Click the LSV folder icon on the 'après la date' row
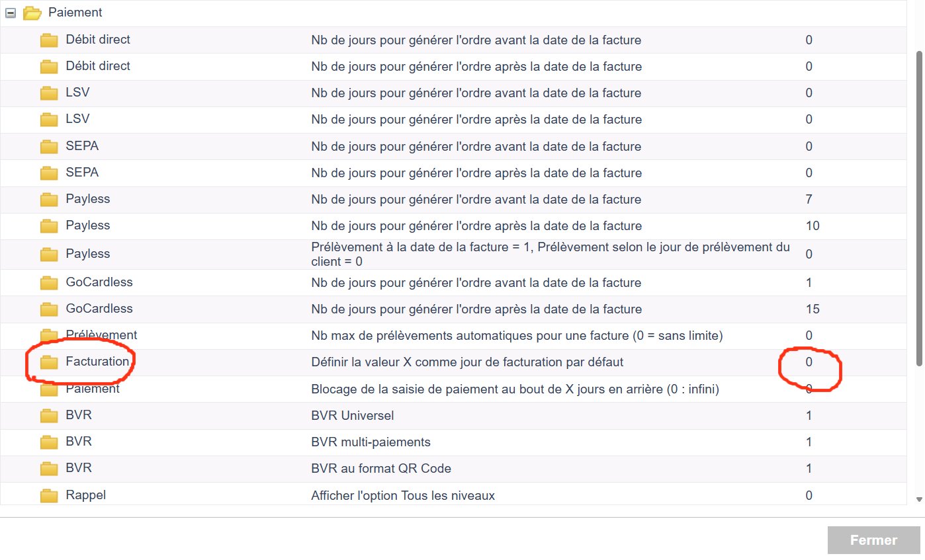The height and width of the screenshot is (560, 925). click(49, 120)
